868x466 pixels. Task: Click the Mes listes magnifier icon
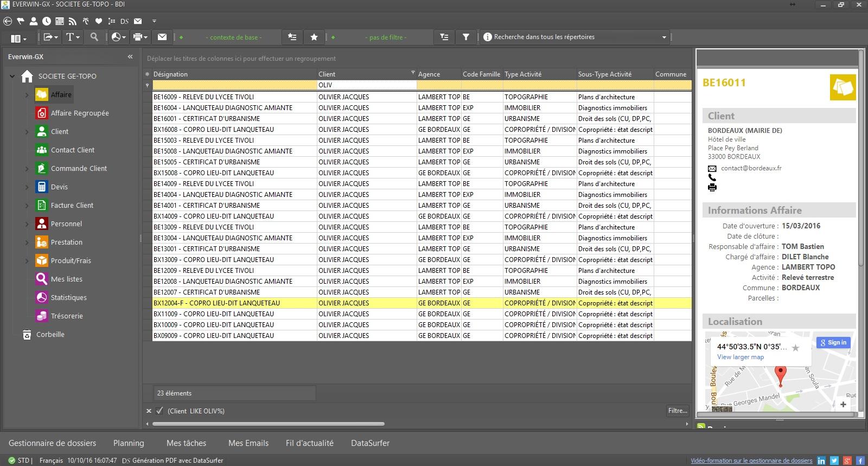click(42, 279)
